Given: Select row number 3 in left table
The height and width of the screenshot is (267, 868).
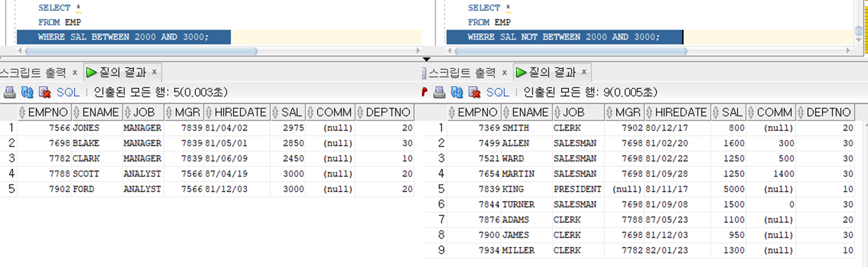Looking at the screenshot, I should click(11, 158).
